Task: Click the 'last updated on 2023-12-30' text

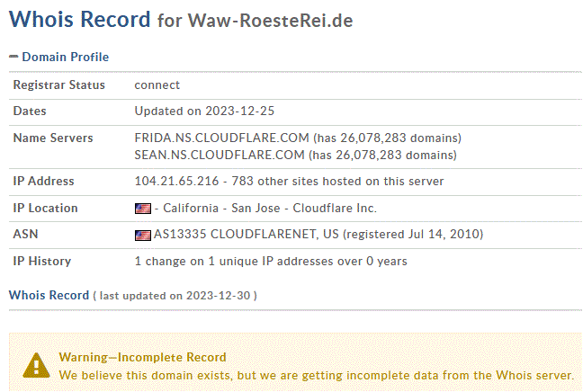Action: [x=175, y=296]
